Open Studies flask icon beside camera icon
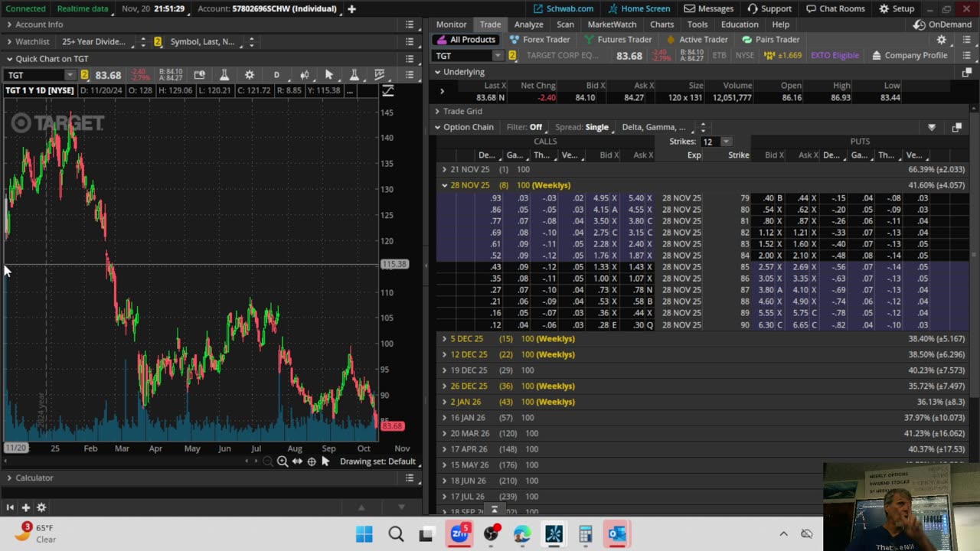Screen dimensions: 980x551 coord(224,75)
